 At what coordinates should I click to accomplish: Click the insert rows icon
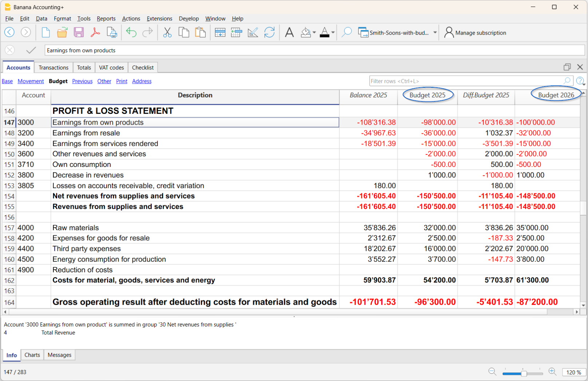tap(220, 32)
